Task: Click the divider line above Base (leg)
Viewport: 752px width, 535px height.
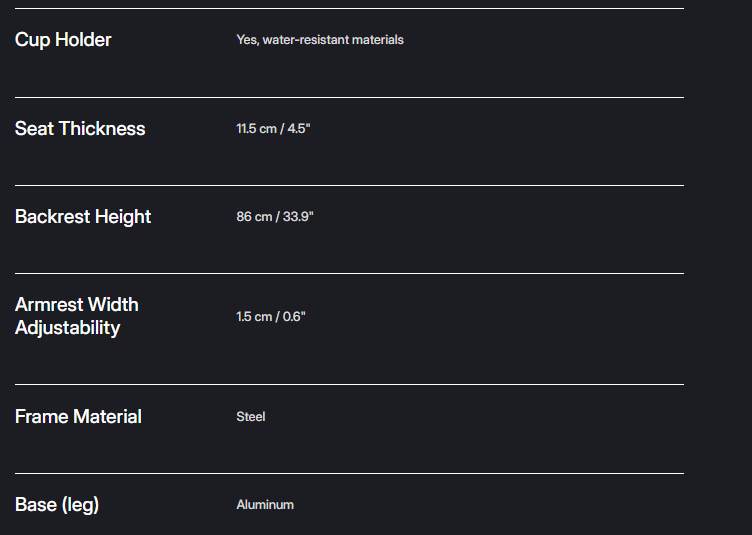Action: coord(349,474)
